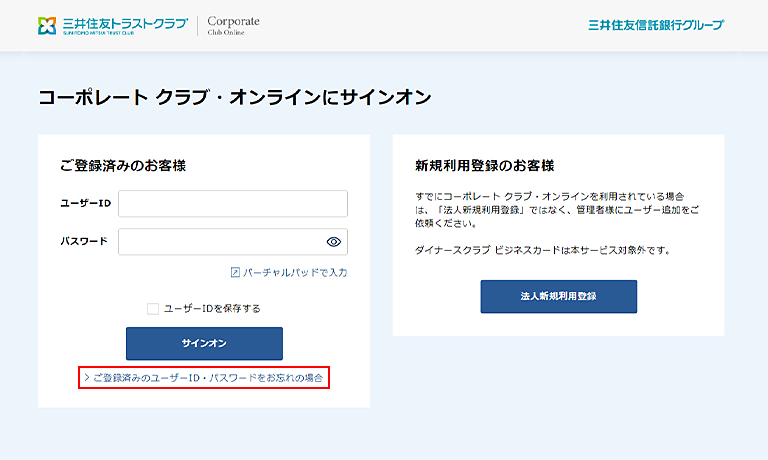Focus the パスワード input field
This screenshot has height=460, width=768.
[x=233, y=242]
